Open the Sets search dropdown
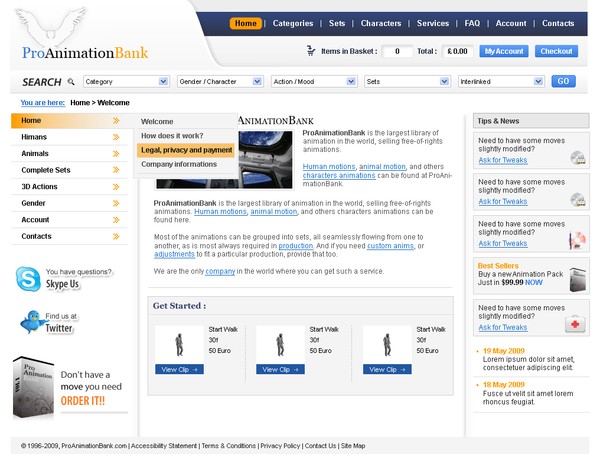 pos(407,82)
